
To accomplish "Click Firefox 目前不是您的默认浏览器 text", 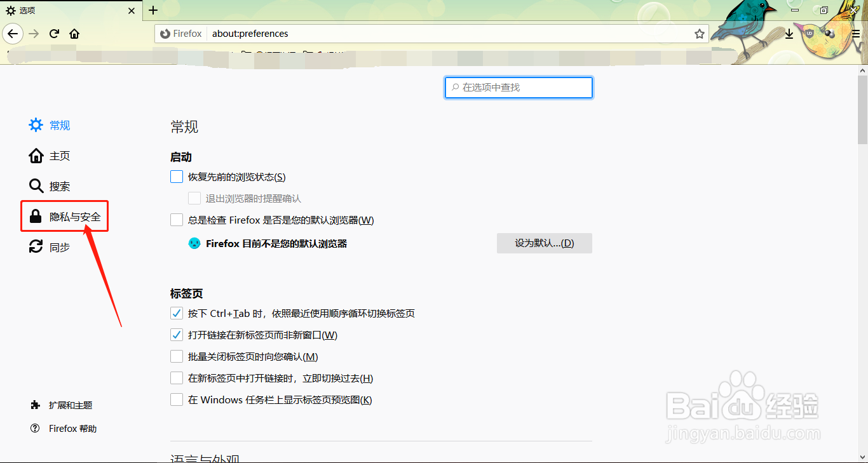I will tap(276, 243).
